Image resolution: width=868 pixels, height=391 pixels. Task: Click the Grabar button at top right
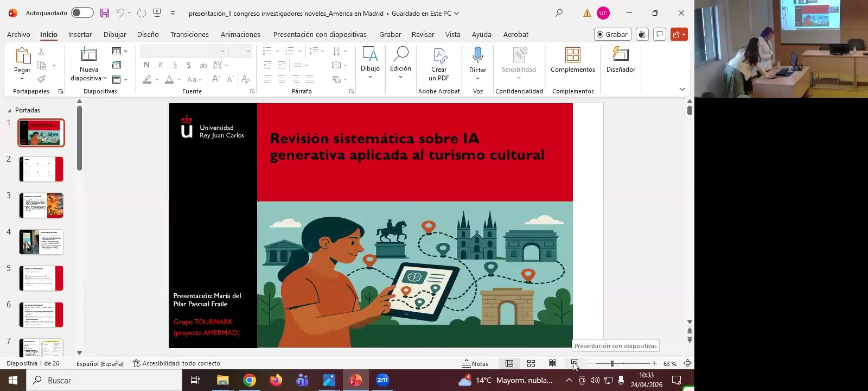[x=612, y=34]
